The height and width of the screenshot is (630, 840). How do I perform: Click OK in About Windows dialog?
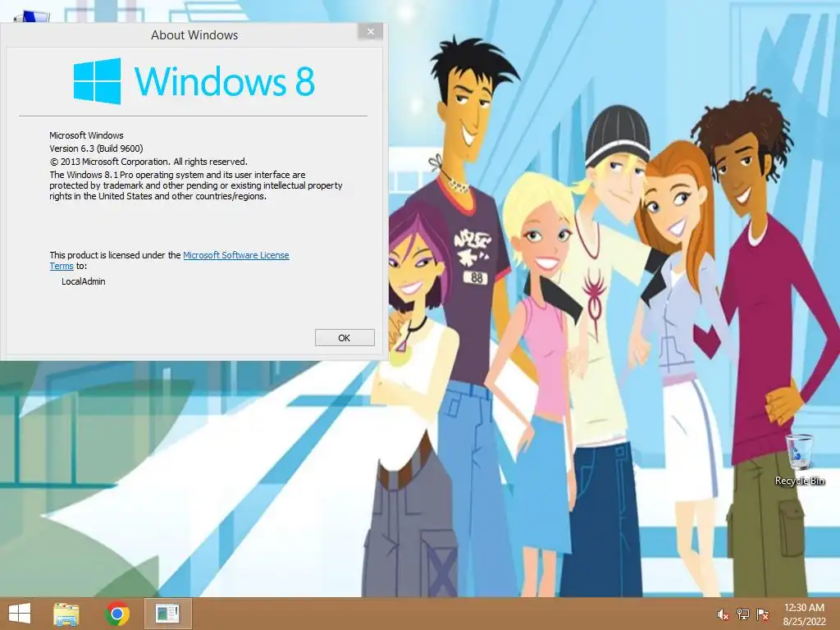coord(345,338)
